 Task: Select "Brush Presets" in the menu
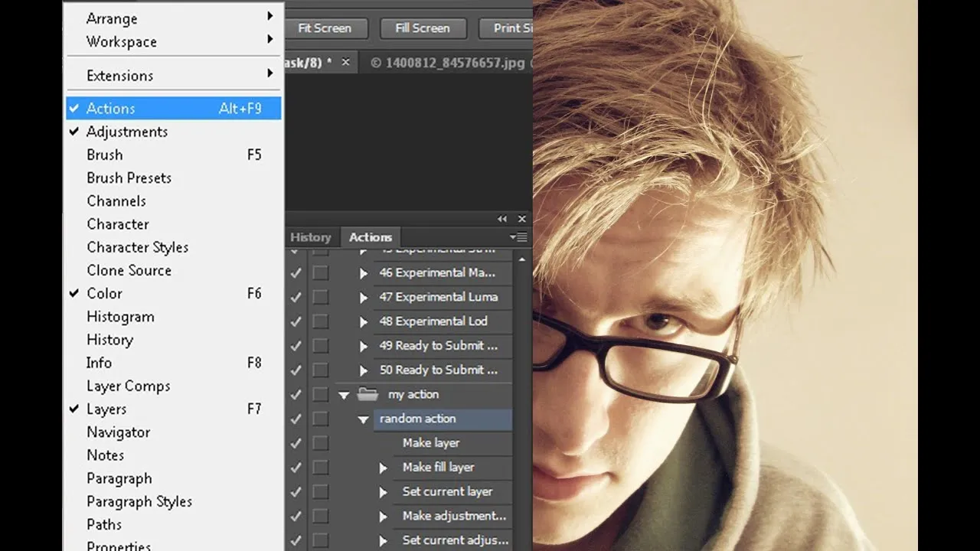click(128, 178)
